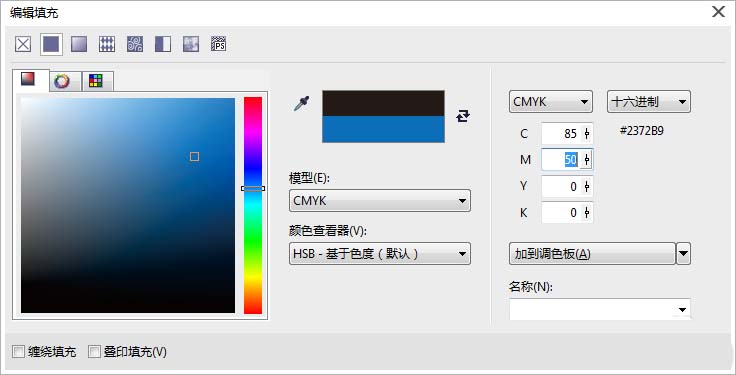
Task: Swap old and new colors icon
Action: point(463,116)
